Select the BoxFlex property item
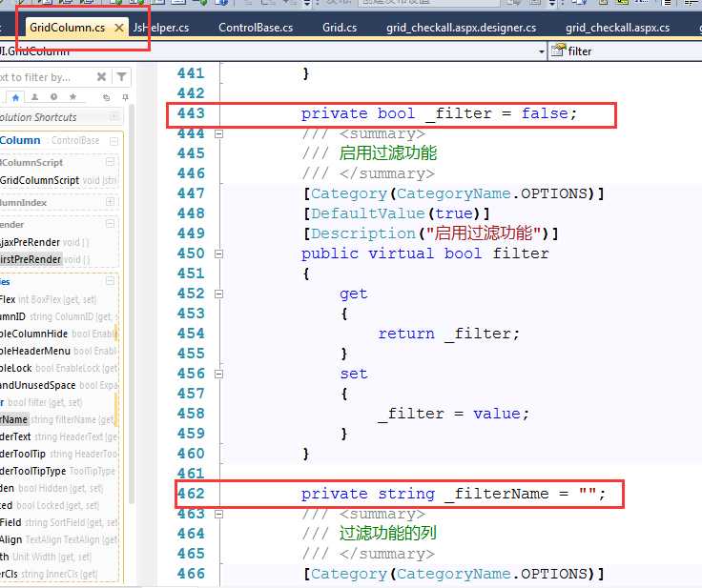 click(x=49, y=299)
